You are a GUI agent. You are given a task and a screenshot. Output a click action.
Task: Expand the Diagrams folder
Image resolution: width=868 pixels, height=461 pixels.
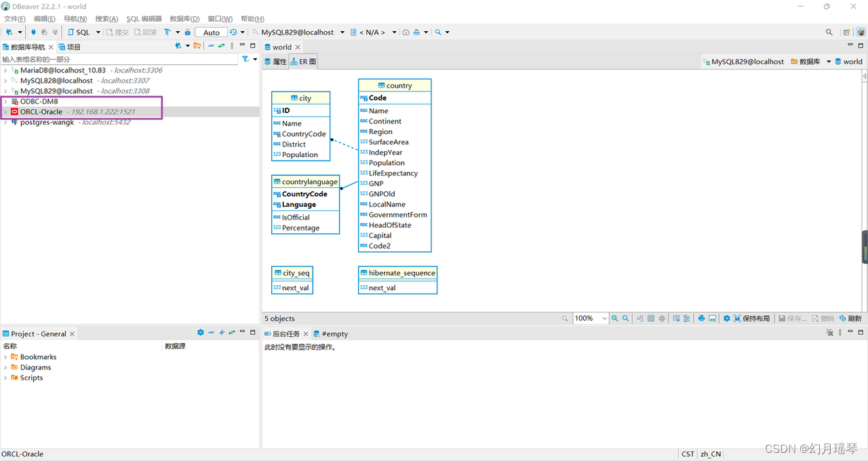click(5, 367)
